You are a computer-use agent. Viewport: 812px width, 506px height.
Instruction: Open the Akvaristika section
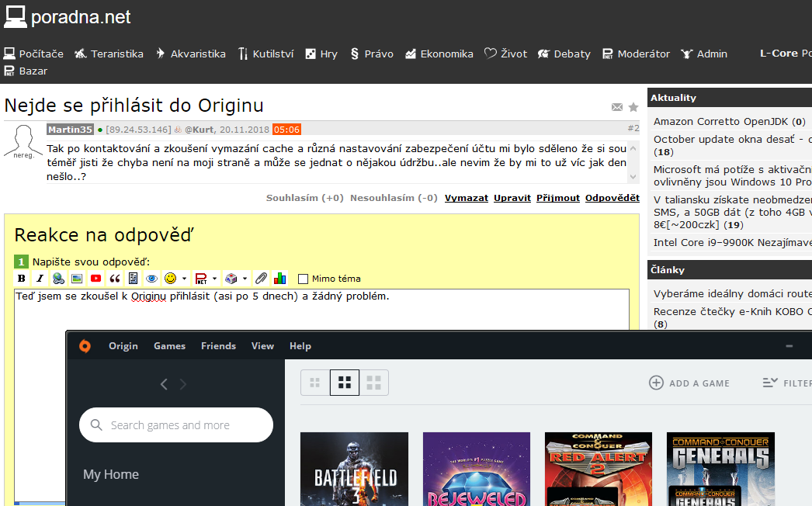click(x=190, y=54)
